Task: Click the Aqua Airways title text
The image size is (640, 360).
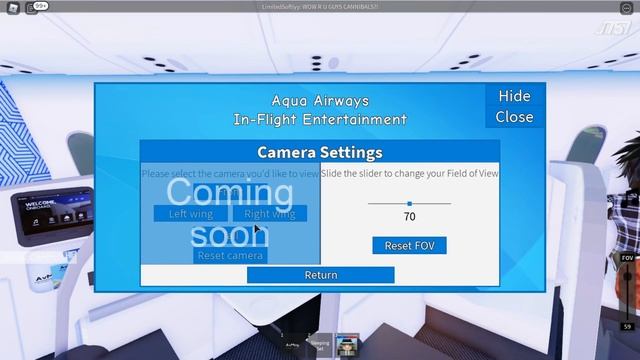Action: [320, 100]
